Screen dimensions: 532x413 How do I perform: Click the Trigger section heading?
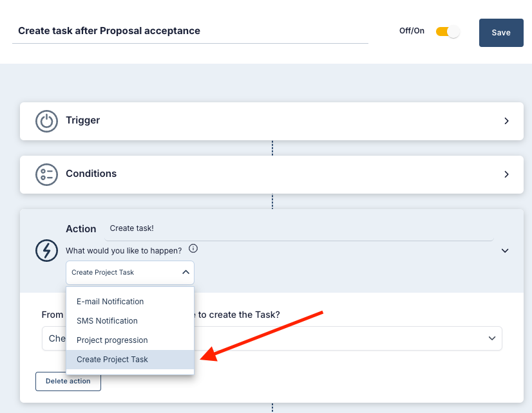point(82,120)
